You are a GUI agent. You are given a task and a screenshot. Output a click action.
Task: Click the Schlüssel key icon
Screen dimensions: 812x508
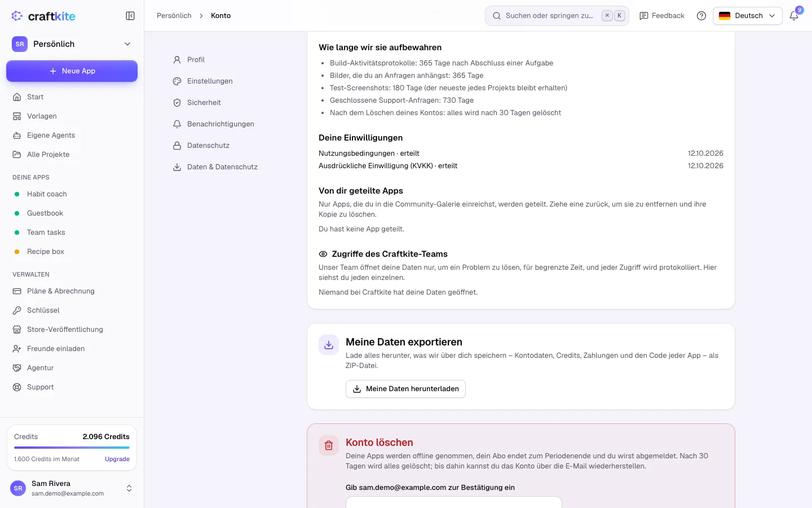(17, 310)
